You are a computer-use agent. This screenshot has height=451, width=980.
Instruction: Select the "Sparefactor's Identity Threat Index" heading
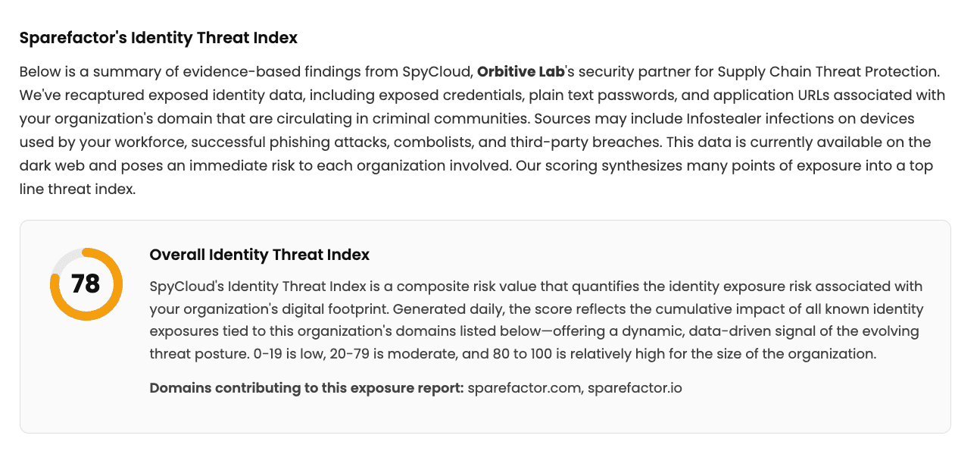[x=158, y=38]
